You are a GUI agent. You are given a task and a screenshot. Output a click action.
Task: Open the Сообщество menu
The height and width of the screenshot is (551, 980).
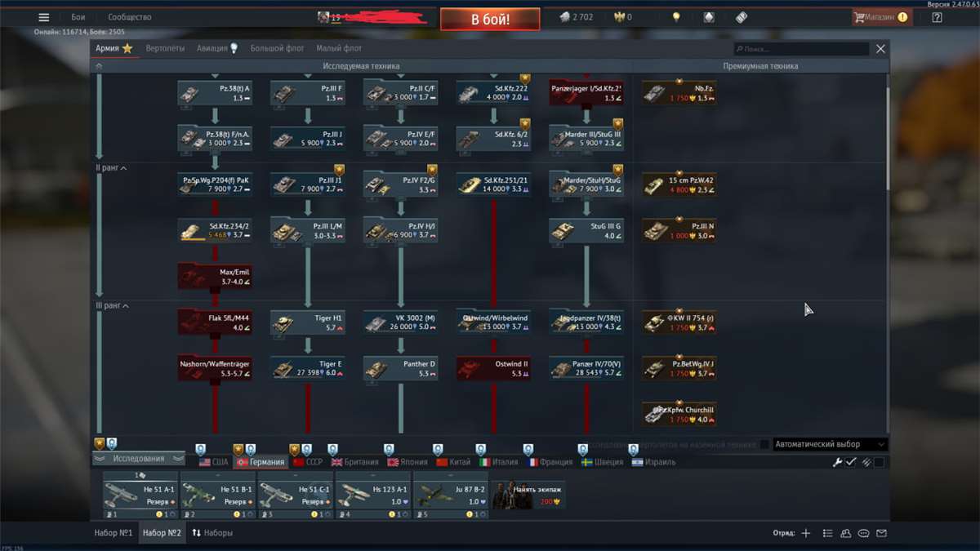point(131,16)
